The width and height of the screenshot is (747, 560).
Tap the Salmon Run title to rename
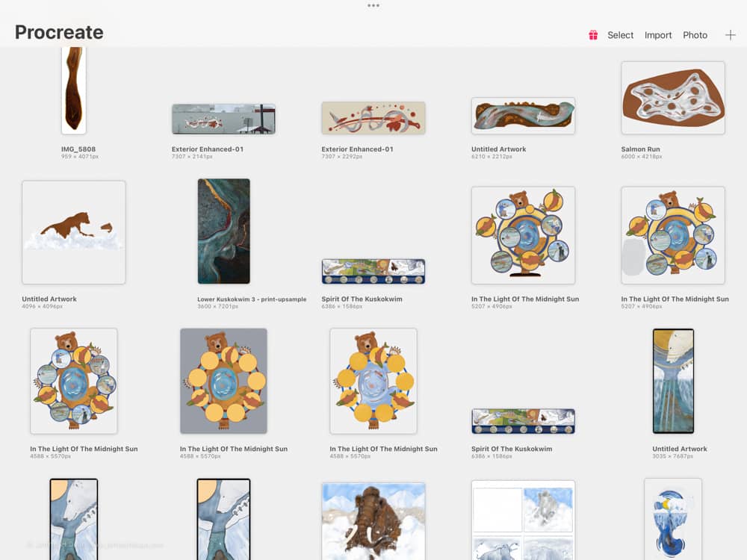pyautogui.click(x=640, y=149)
